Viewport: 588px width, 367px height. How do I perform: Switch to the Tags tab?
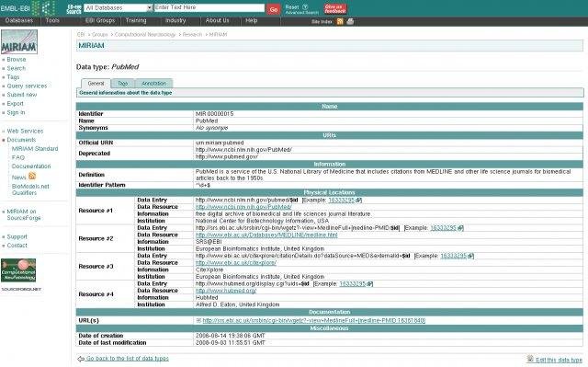point(123,84)
